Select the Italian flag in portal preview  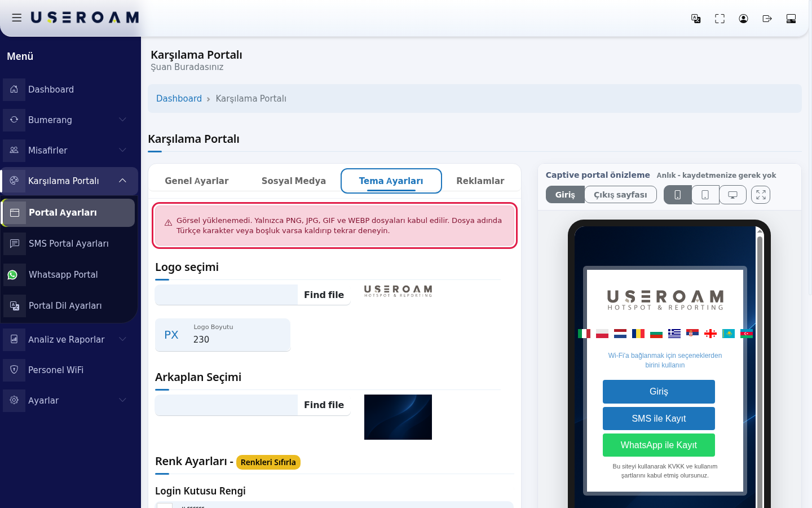pyautogui.click(x=584, y=334)
